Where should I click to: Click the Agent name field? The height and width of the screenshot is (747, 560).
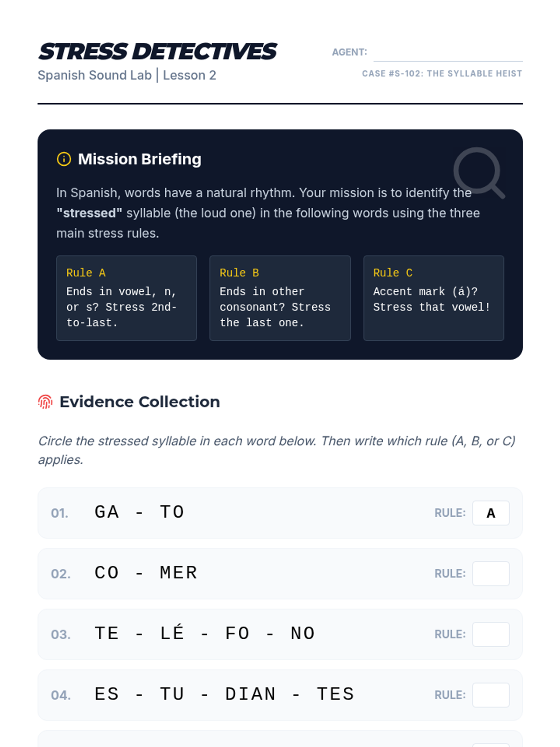(x=448, y=52)
